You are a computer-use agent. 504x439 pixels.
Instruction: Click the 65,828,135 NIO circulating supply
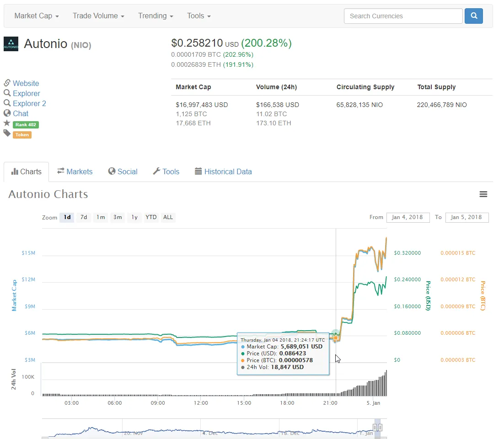pos(359,105)
